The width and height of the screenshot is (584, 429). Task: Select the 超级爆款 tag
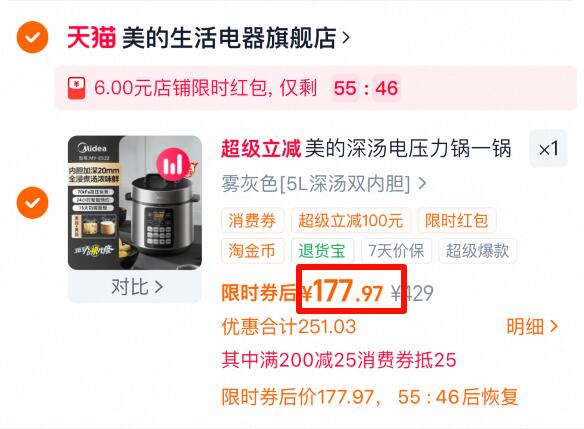coord(477,251)
